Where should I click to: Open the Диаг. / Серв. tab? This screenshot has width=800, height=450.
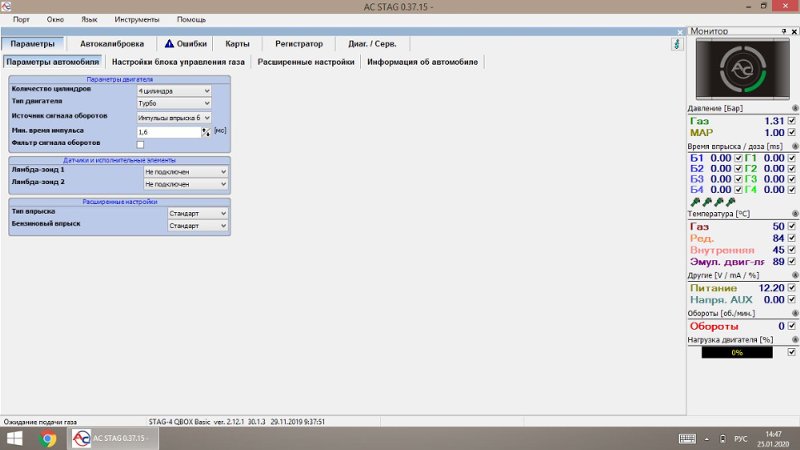[x=372, y=44]
